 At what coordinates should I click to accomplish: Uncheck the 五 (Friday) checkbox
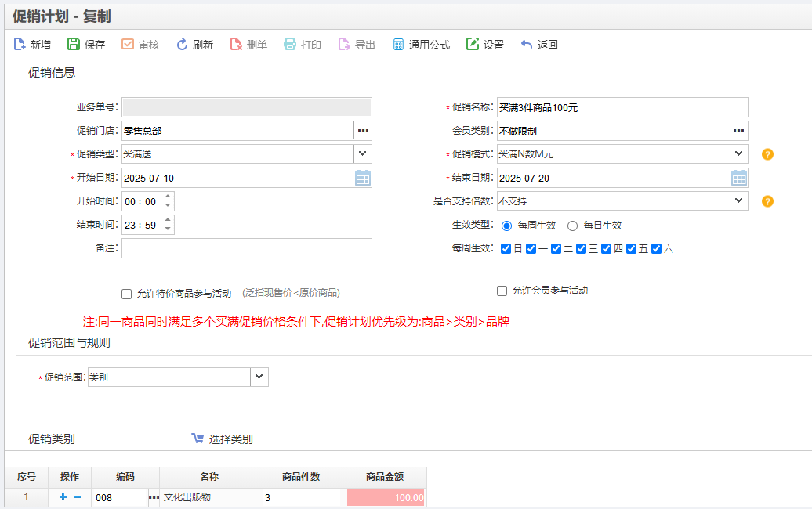[x=631, y=249]
